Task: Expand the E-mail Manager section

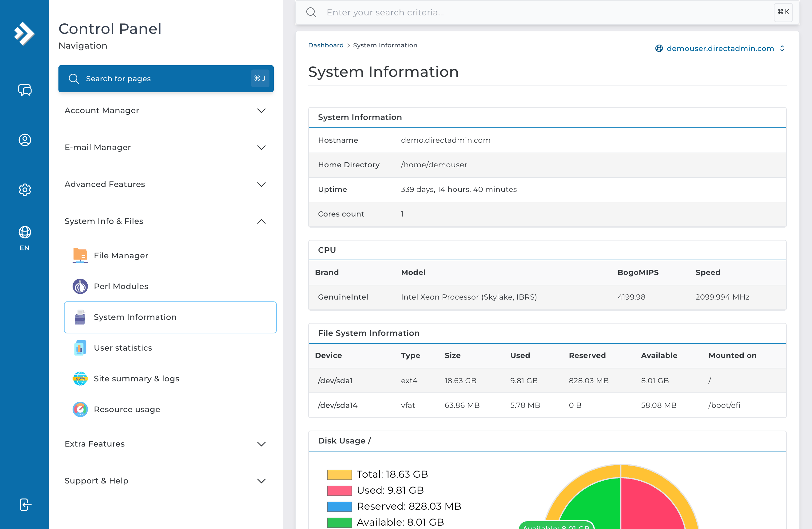Action: (x=165, y=147)
